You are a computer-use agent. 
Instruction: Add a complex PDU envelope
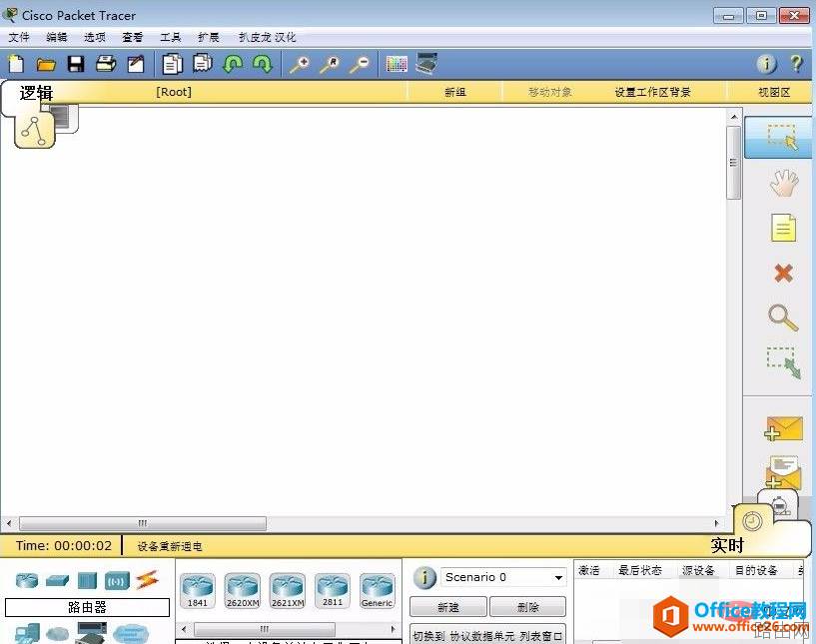[x=783, y=472]
